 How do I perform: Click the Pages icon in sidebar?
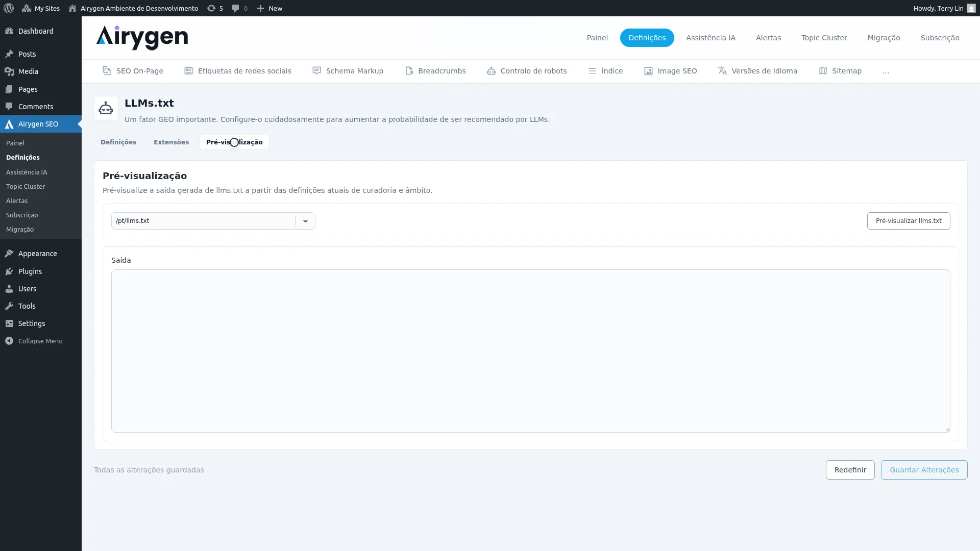(9, 89)
